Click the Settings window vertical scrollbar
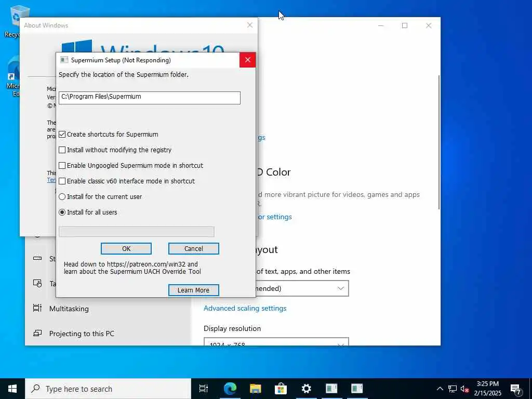Screen dimensions: 532x399 [440, 142]
